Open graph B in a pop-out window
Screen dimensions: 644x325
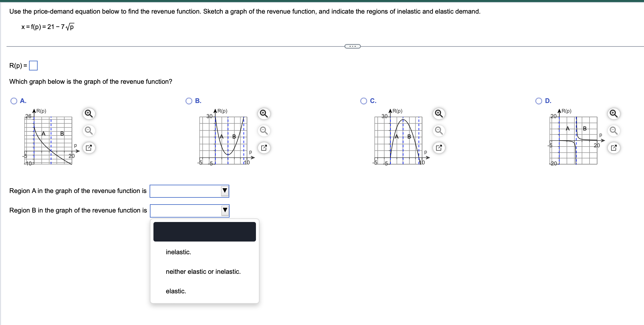pyautogui.click(x=264, y=147)
